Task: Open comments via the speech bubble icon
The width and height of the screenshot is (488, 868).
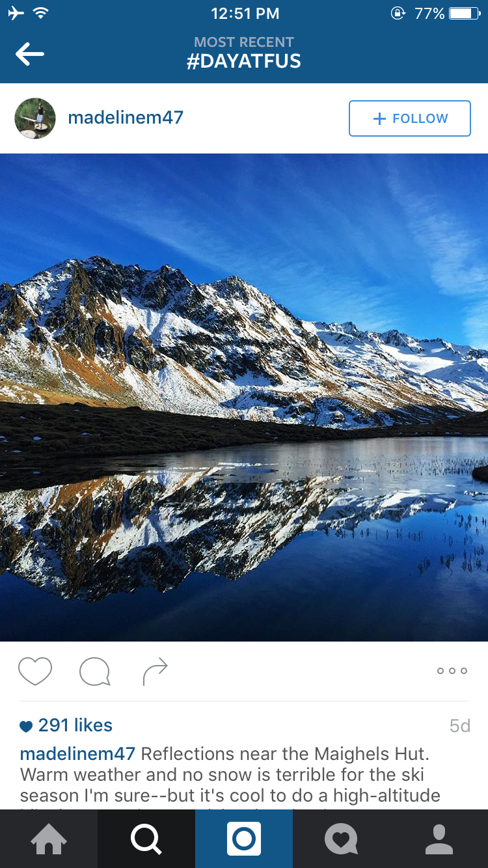Action: click(95, 671)
